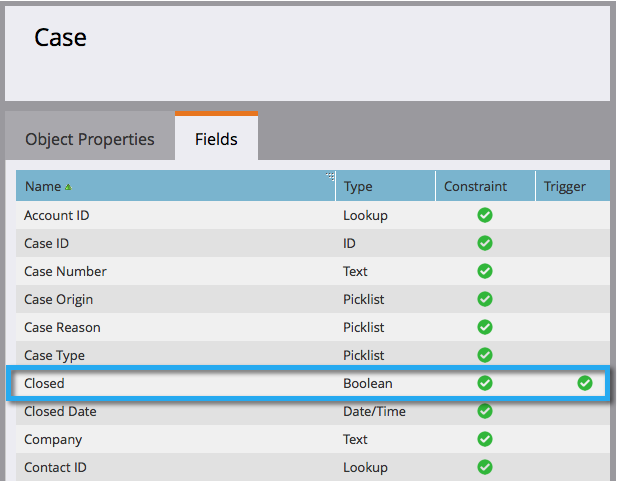
Task: Click Constraint checkmark in Case Reason row
Action: coord(485,327)
